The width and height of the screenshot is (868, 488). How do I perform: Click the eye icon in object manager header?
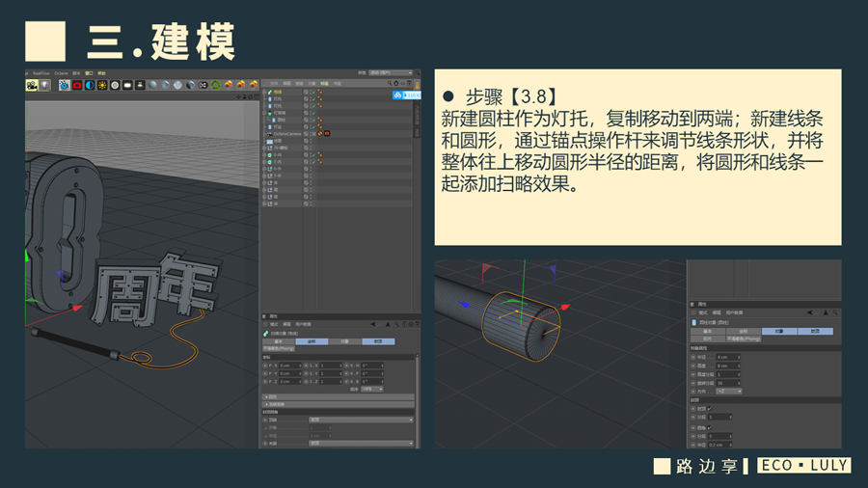click(x=403, y=84)
